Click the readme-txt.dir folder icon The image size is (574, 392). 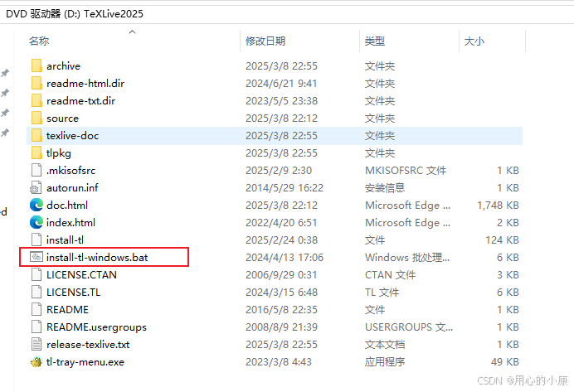click(36, 100)
